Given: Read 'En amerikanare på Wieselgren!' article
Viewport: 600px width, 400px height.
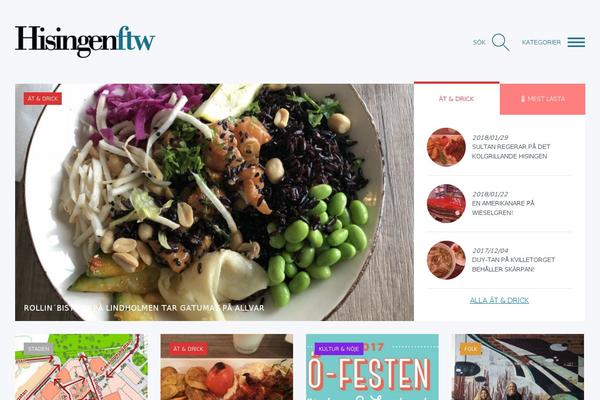Looking at the screenshot, I should (503, 208).
